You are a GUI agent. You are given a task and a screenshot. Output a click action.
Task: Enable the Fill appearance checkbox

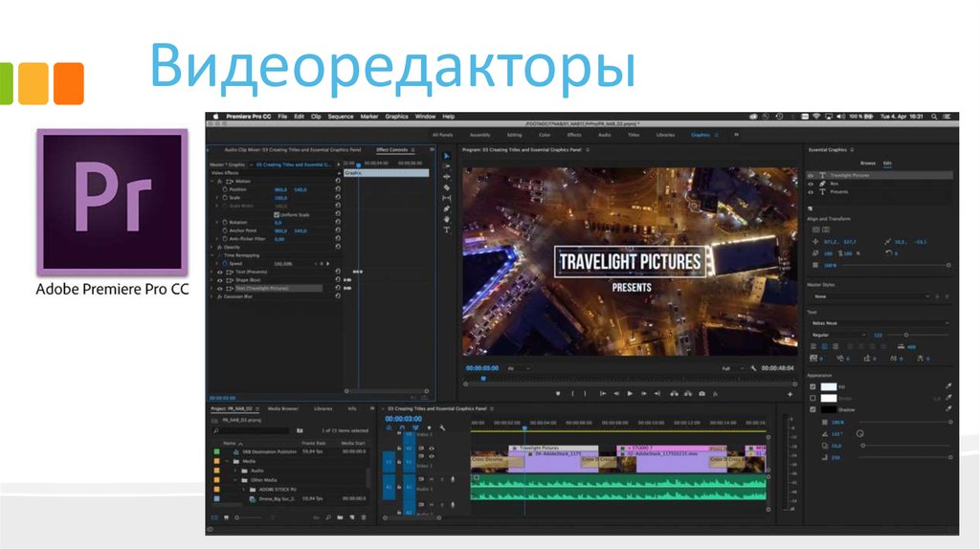click(x=813, y=385)
